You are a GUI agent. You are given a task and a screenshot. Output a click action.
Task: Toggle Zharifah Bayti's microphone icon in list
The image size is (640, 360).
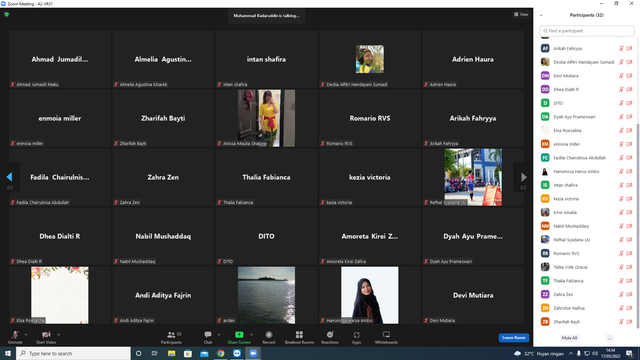[621, 322]
